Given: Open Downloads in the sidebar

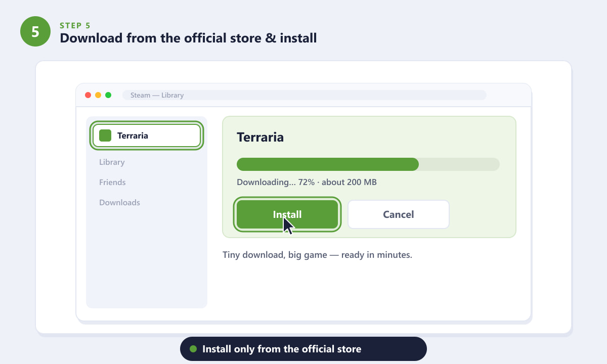Looking at the screenshot, I should pos(119,203).
